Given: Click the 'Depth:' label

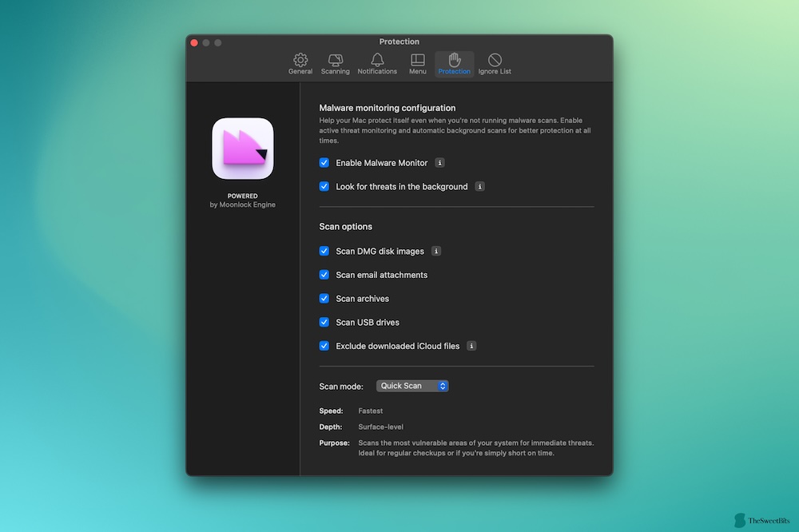Looking at the screenshot, I should click(x=331, y=427).
